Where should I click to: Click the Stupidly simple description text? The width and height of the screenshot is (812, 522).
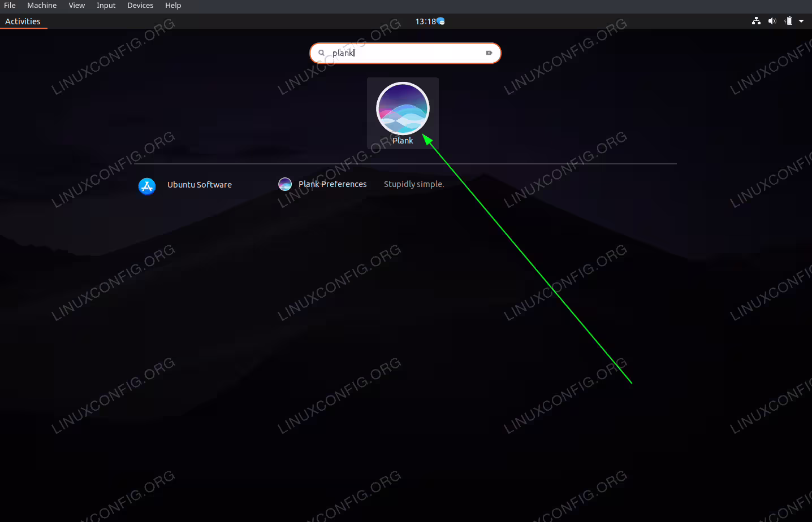pyautogui.click(x=414, y=184)
